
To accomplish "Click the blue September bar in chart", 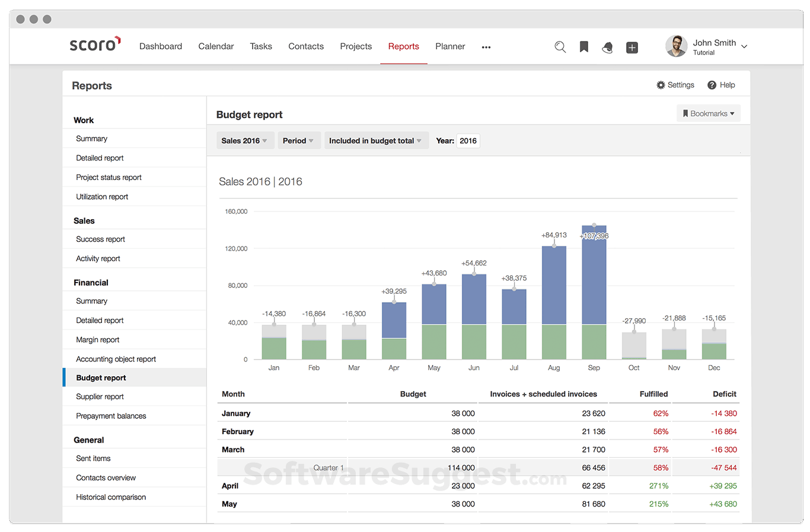I will [594, 278].
